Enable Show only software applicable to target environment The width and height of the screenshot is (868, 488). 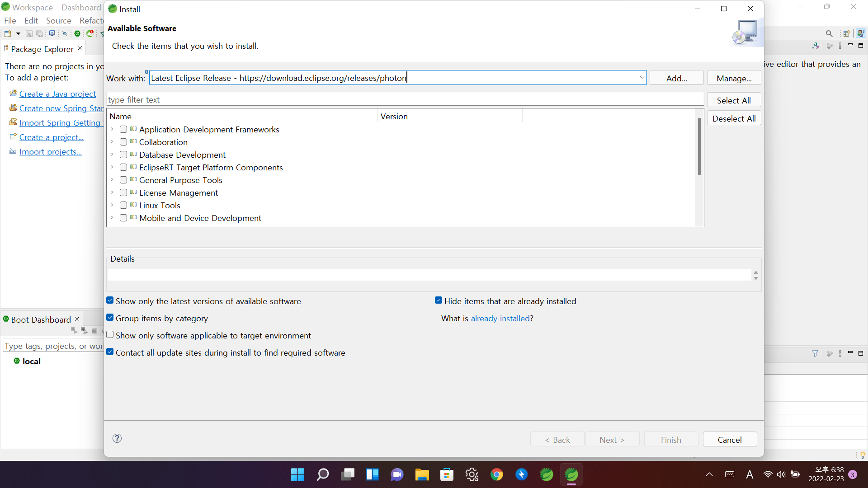(110, 335)
